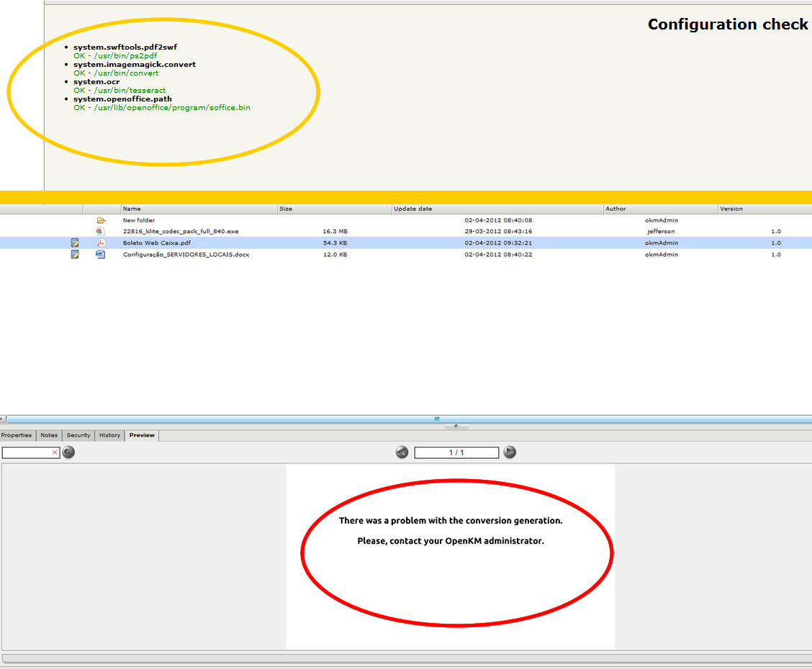Click the note status icon beside Boleto PDF
This screenshot has height=669, width=812.
75,243
